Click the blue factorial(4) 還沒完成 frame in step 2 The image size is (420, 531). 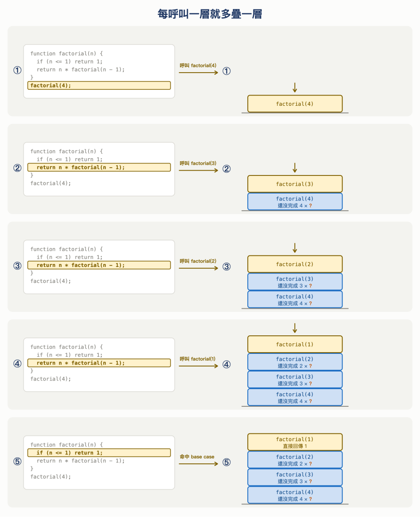pos(295,202)
